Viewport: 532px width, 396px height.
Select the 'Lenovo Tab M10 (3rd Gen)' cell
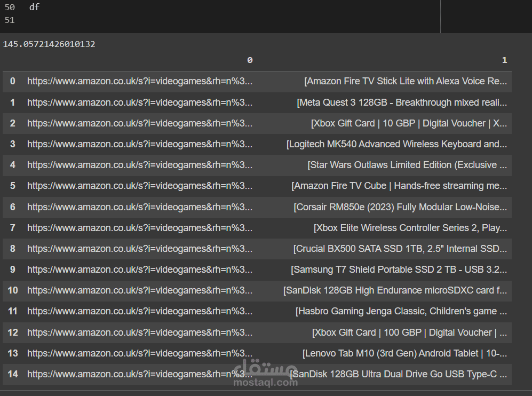click(405, 354)
